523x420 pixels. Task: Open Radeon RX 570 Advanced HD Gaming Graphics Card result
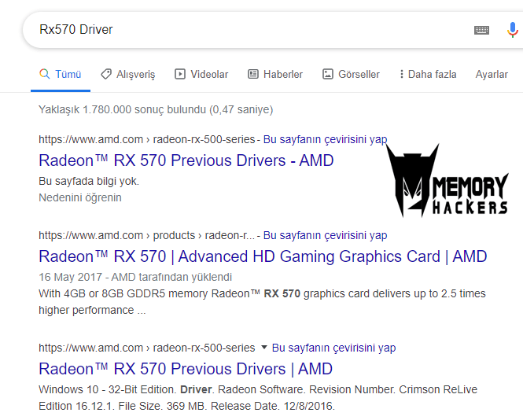[263, 256]
